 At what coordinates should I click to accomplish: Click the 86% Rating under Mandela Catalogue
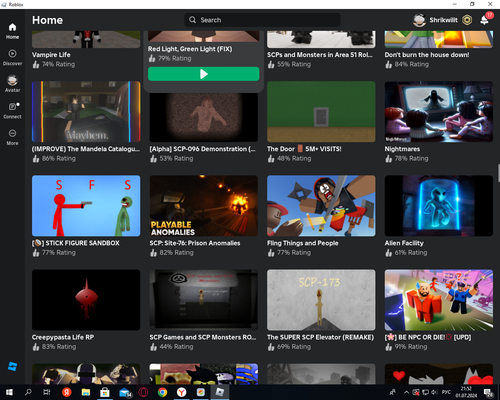pyautogui.click(x=59, y=159)
